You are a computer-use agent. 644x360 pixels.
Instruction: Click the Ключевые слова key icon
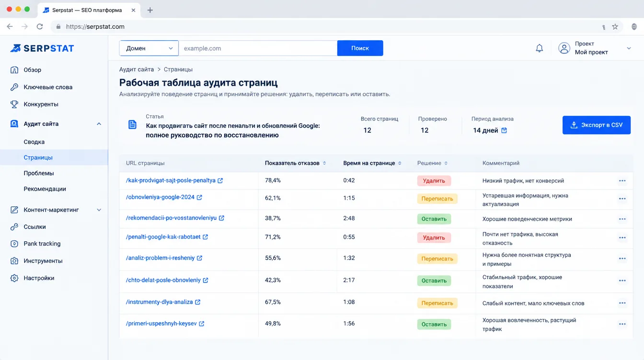pos(14,87)
